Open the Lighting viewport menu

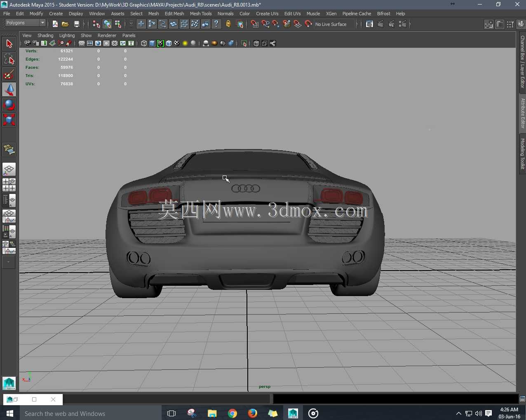click(x=67, y=35)
